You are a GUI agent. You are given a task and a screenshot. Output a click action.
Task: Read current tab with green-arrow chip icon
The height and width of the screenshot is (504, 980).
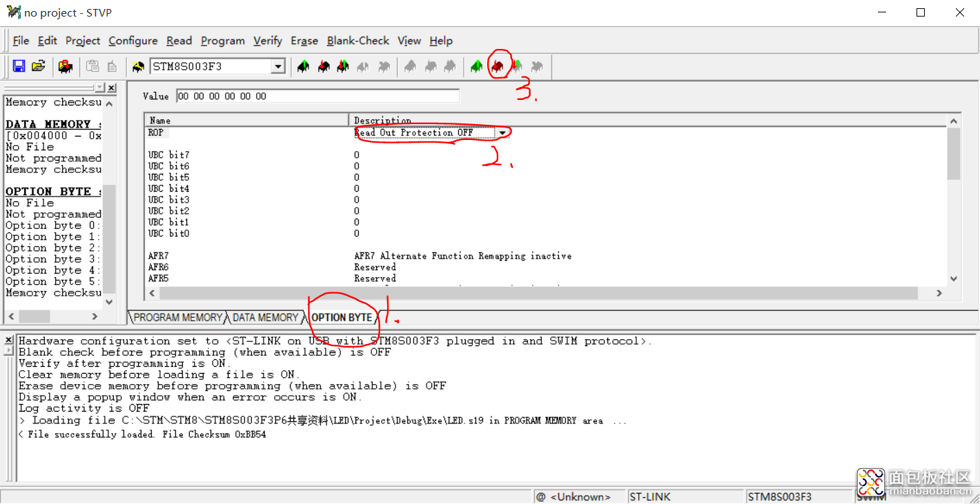click(x=303, y=67)
